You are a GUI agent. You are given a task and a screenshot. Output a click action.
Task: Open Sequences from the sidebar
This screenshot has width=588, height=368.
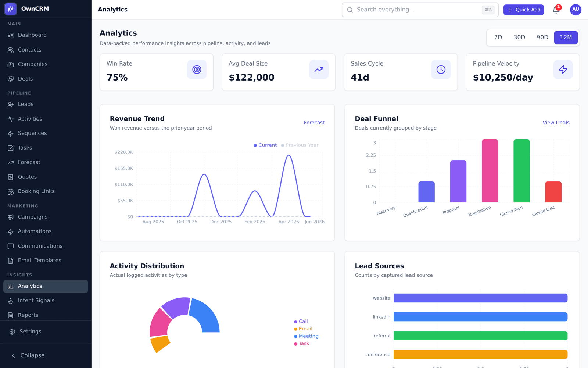pyautogui.click(x=46, y=133)
